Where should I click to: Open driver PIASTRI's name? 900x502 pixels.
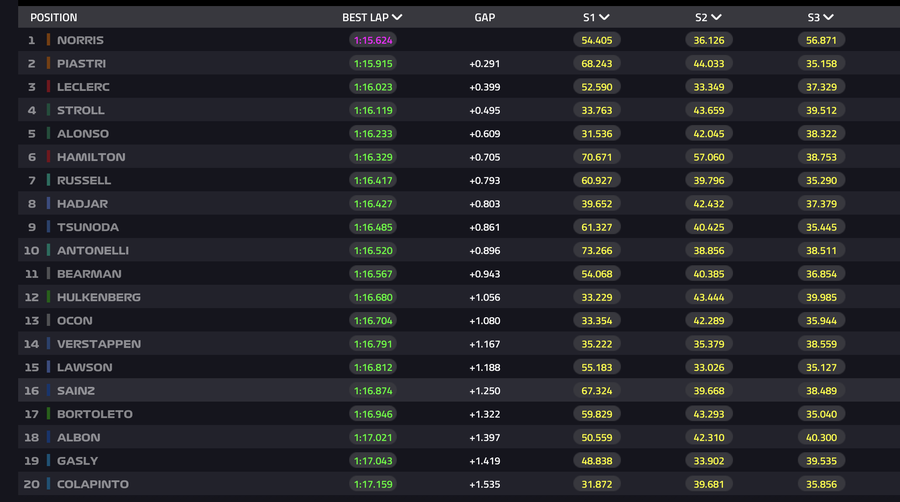[x=81, y=64]
